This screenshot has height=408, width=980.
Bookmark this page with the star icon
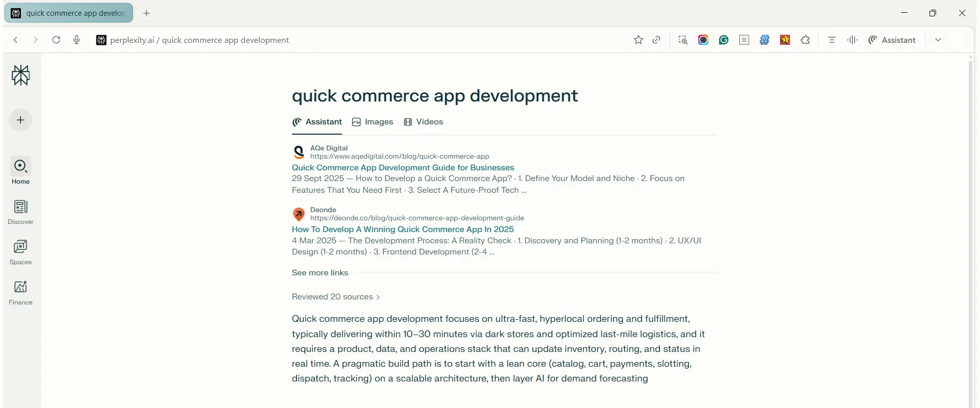pyautogui.click(x=638, y=40)
